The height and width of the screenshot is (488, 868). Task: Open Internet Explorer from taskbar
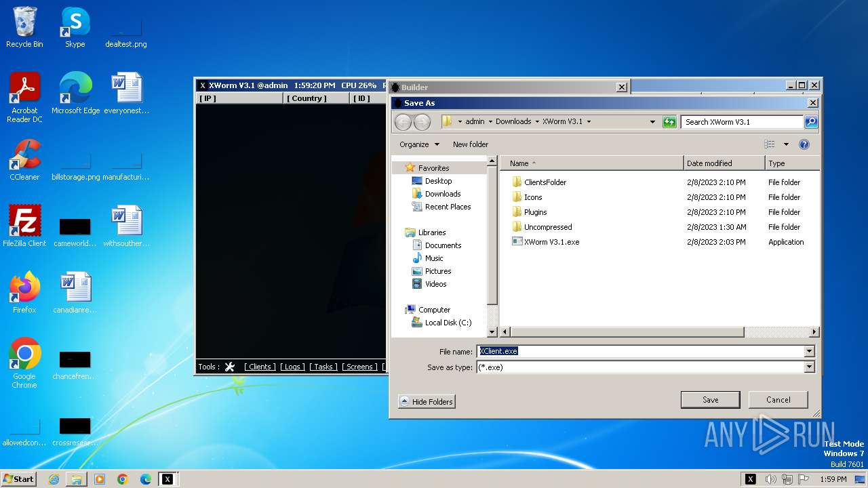click(x=54, y=479)
